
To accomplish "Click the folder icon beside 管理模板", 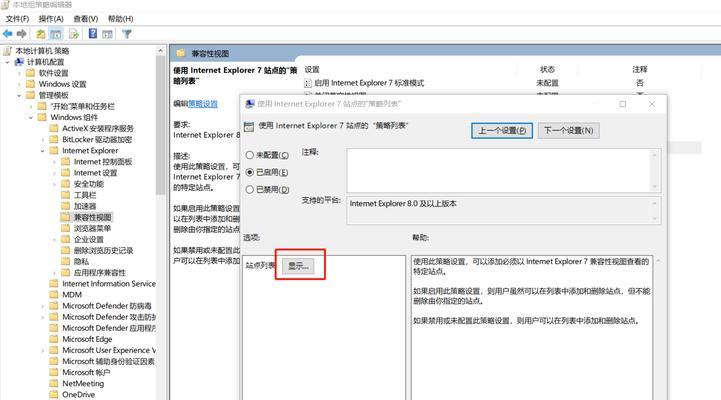I will tap(31, 95).
